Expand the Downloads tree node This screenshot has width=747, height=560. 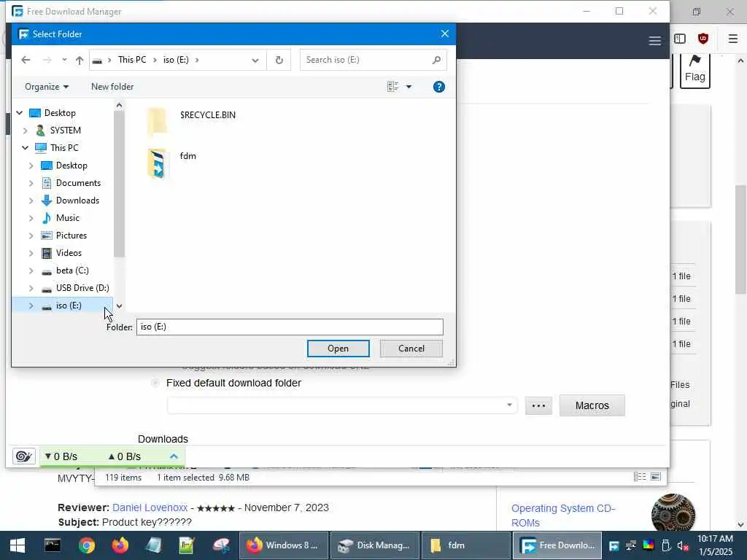tap(31, 201)
